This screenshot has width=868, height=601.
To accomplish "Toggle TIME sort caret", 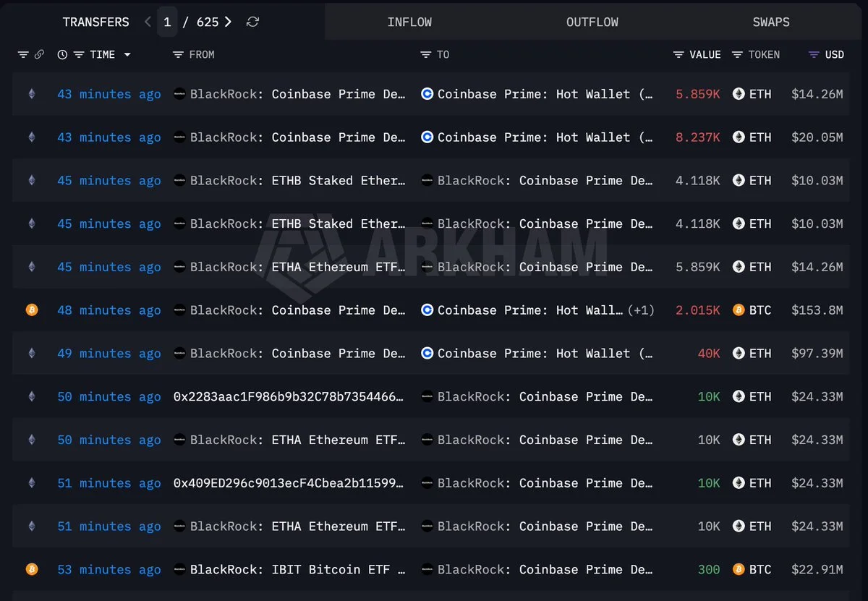I will (x=127, y=55).
